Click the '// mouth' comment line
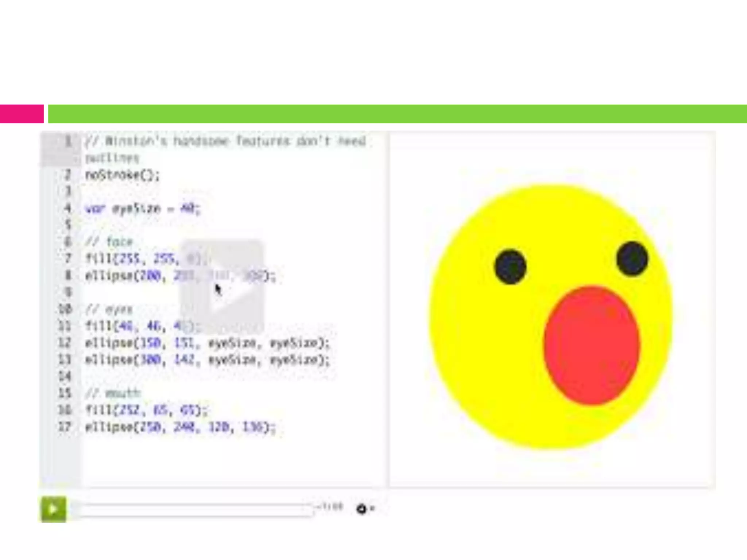747x560 pixels. pyautogui.click(x=113, y=393)
